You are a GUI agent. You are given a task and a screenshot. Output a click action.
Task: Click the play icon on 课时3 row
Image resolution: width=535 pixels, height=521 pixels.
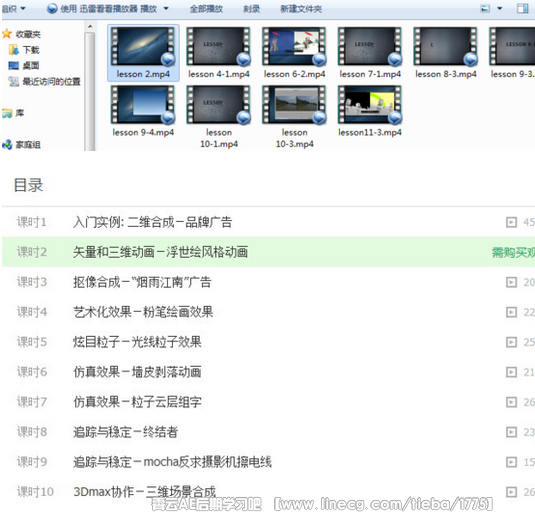tap(511, 282)
